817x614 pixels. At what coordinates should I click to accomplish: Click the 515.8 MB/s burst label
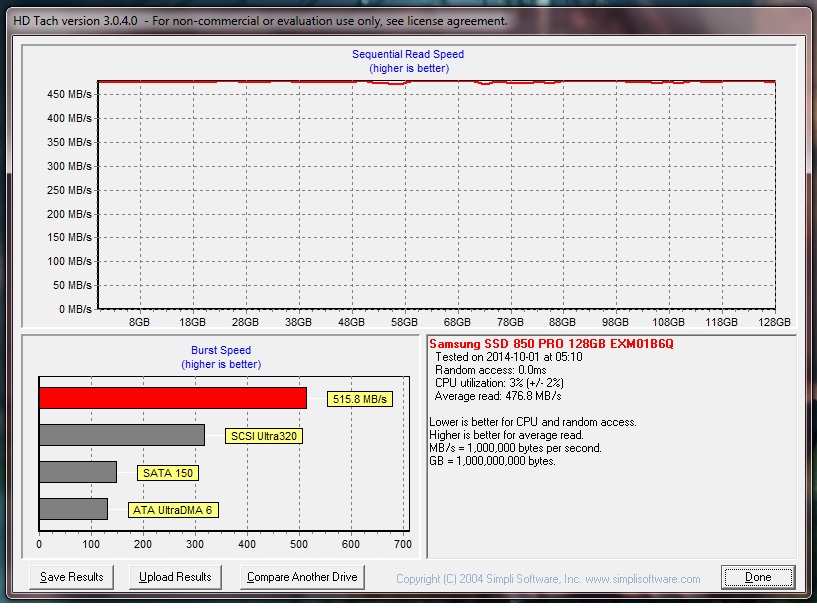360,399
